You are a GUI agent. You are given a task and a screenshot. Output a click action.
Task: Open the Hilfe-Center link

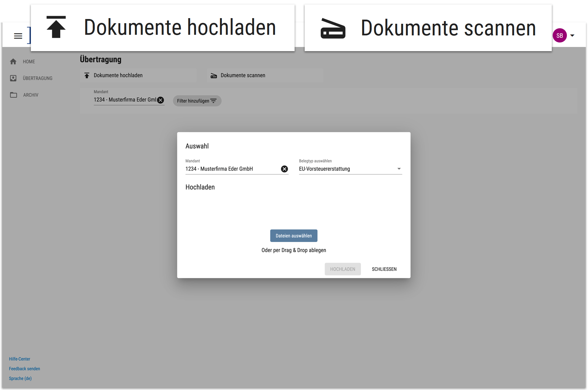tap(20, 359)
